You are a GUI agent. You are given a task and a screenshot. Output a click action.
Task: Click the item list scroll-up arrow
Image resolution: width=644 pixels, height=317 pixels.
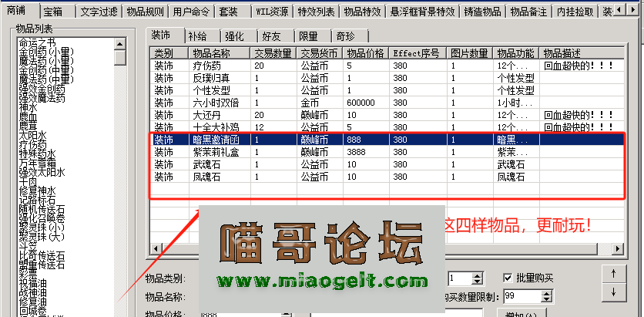(119, 42)
